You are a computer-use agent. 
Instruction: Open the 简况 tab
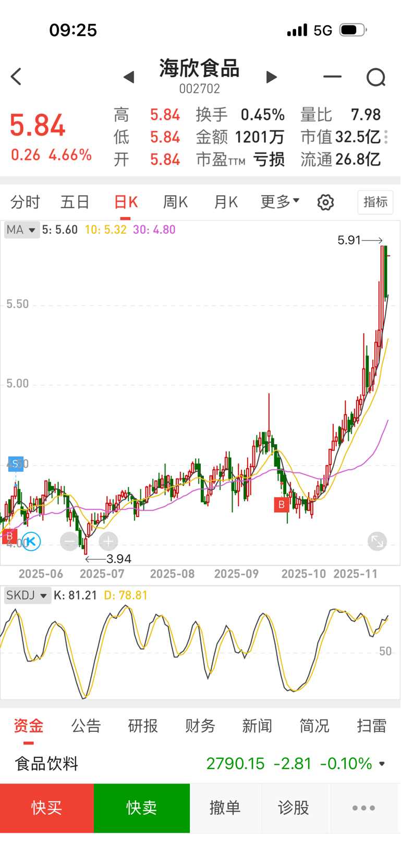(314, 726)
